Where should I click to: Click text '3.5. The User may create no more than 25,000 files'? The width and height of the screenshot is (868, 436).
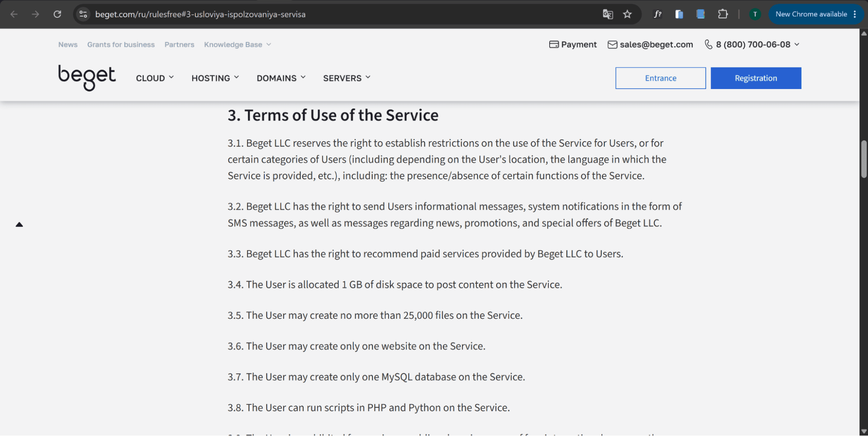click(340, 315)
